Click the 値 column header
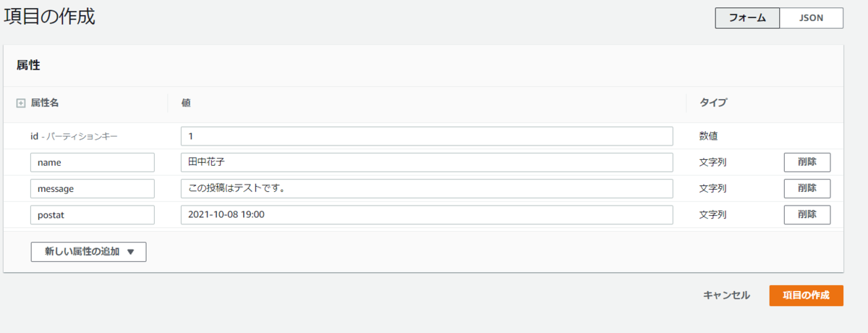 click(x=186, y=104)
